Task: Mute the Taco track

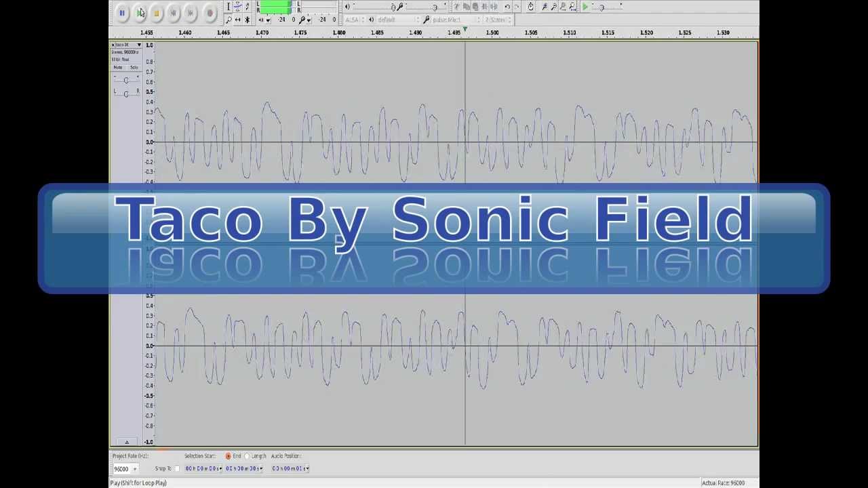Action: pyautogui.click(x=118, y=67)
